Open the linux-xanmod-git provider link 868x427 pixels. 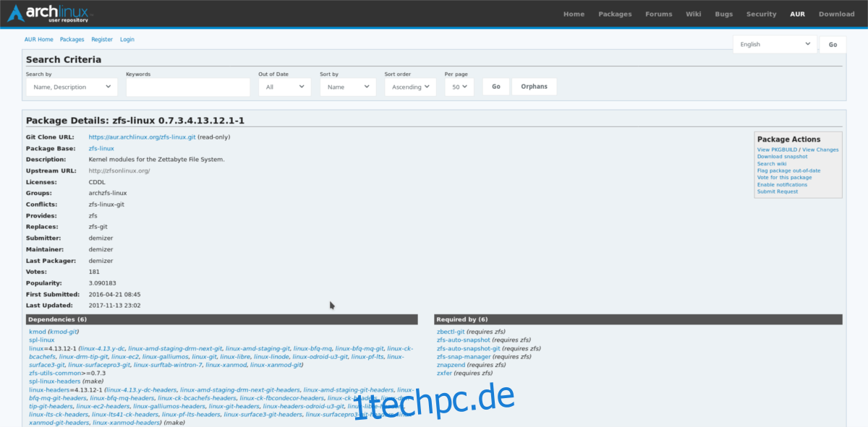click(276, 366)
